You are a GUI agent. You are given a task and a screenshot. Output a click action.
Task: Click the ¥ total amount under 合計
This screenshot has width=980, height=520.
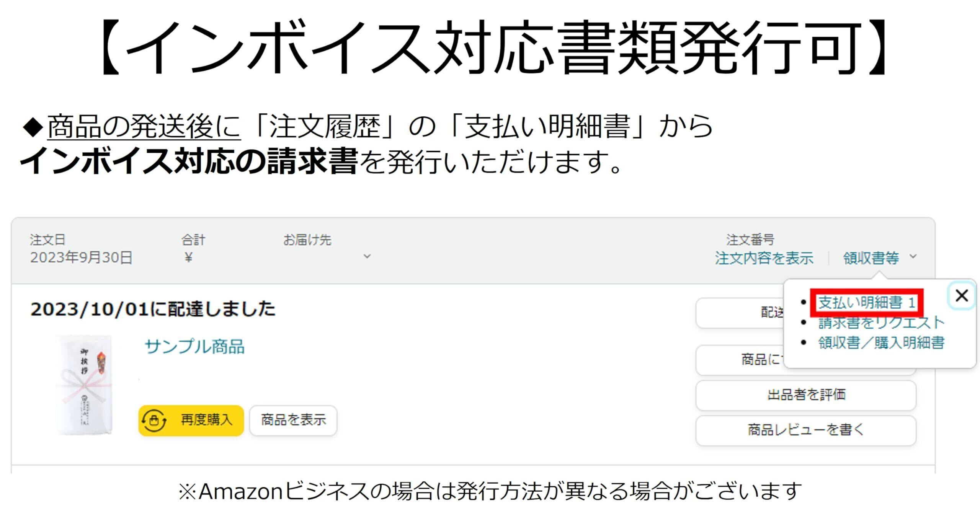click(x=188, y=258)
